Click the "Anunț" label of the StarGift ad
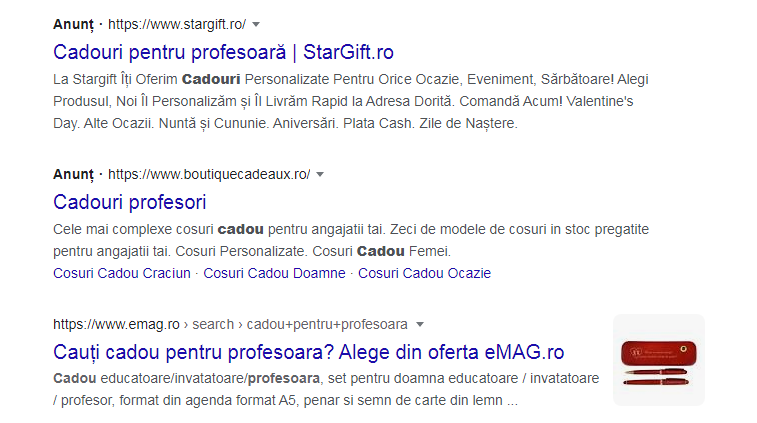This screenshot has height=423, width=757. (73, 24)
